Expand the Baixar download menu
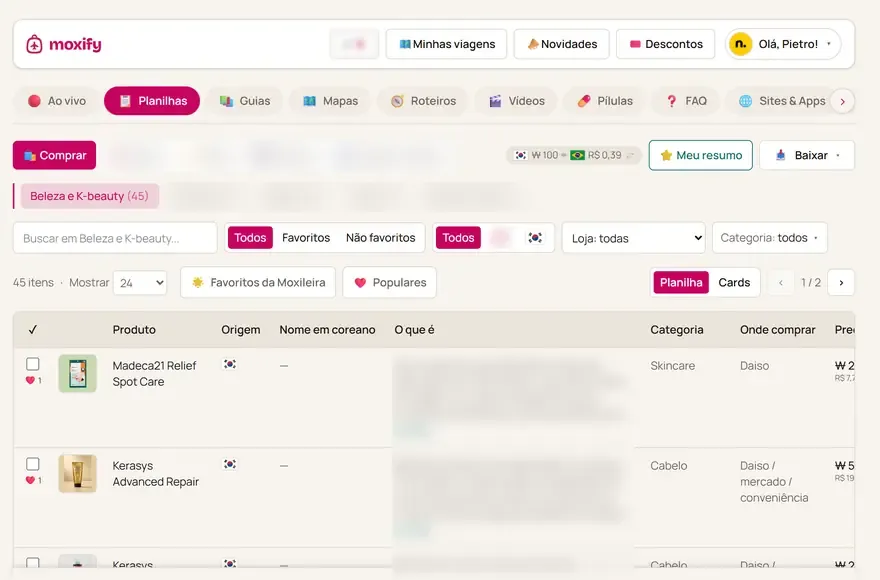Image resolution: width=880 pixels, height=580 pixels. pyautogui.click(x=806, y=155)
